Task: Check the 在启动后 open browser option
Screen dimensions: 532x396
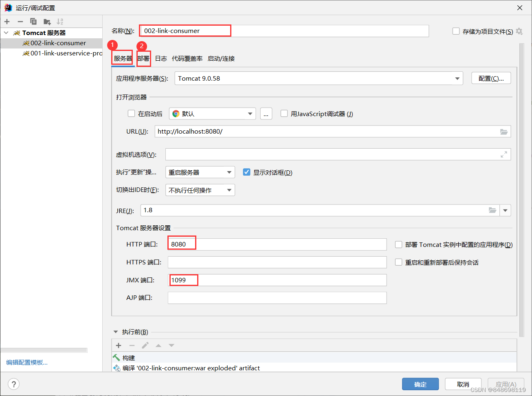Action: (x=131, y=114)
